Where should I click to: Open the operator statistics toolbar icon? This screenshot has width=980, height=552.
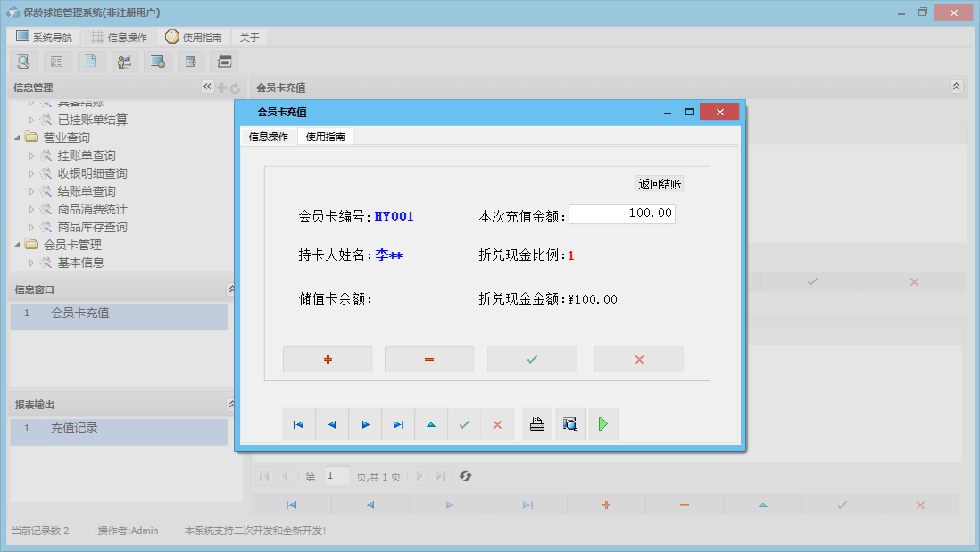point(124,61)
